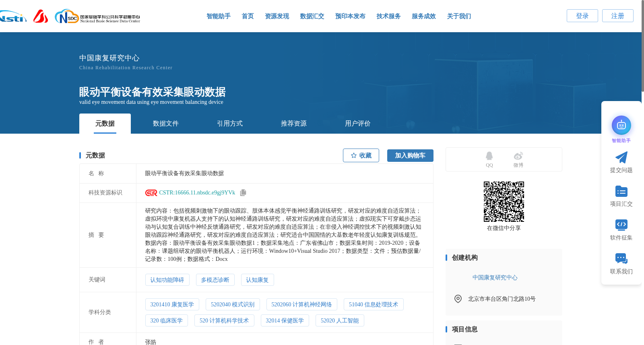
Task: Open 资源发现 menu item
Action: pyautogui.click(x=277, y=16)
